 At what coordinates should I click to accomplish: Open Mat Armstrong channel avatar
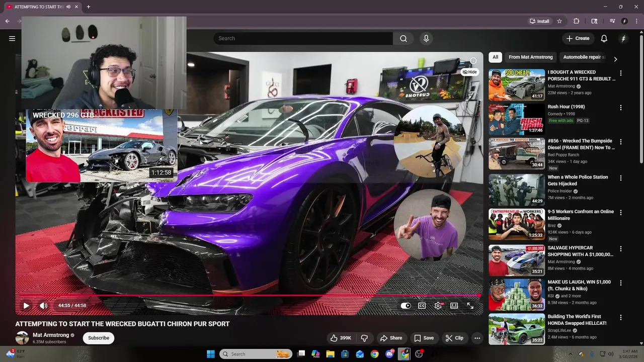pyautogui.click(x=22, y=338)
